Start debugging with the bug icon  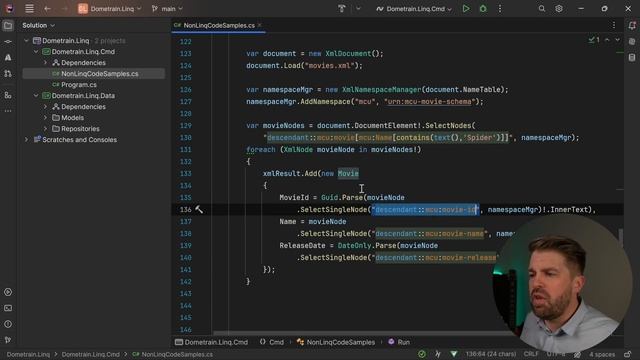coord(483,9)
